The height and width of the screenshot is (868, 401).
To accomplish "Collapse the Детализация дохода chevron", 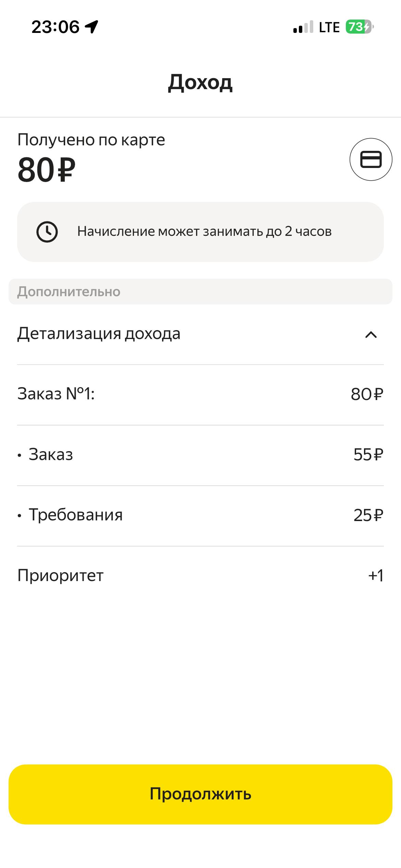I will [371, 335].
